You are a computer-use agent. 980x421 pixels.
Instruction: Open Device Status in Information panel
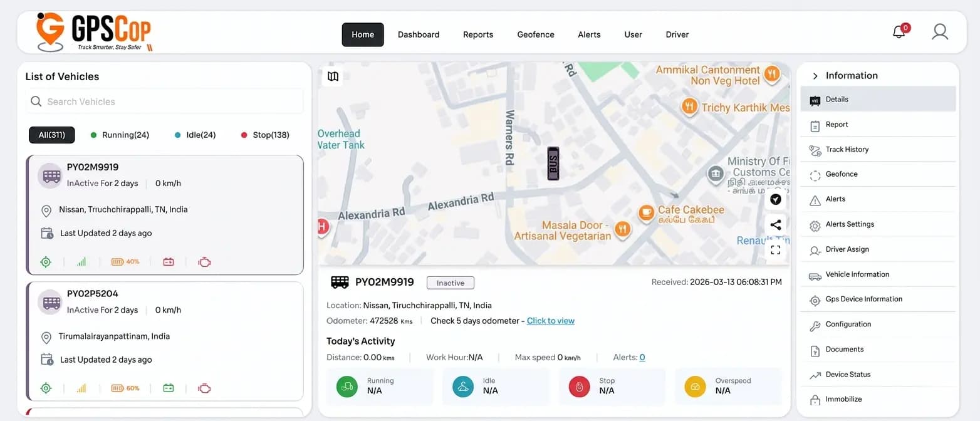[878, 375]
